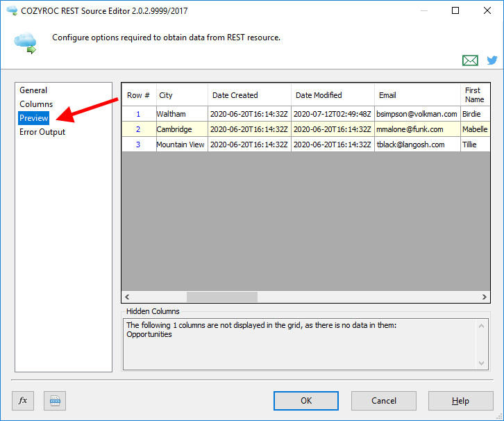Open Help button

point(460,401)
